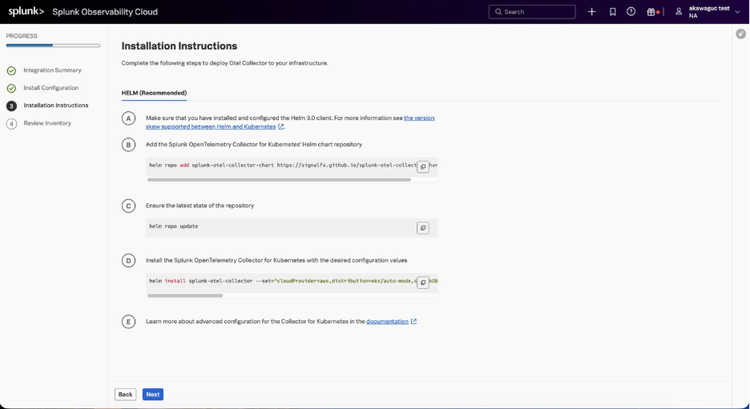This screenshot has height=409, width=750.
Task: Click the gray circle icon at top right
Action: [x=740, y=34]
